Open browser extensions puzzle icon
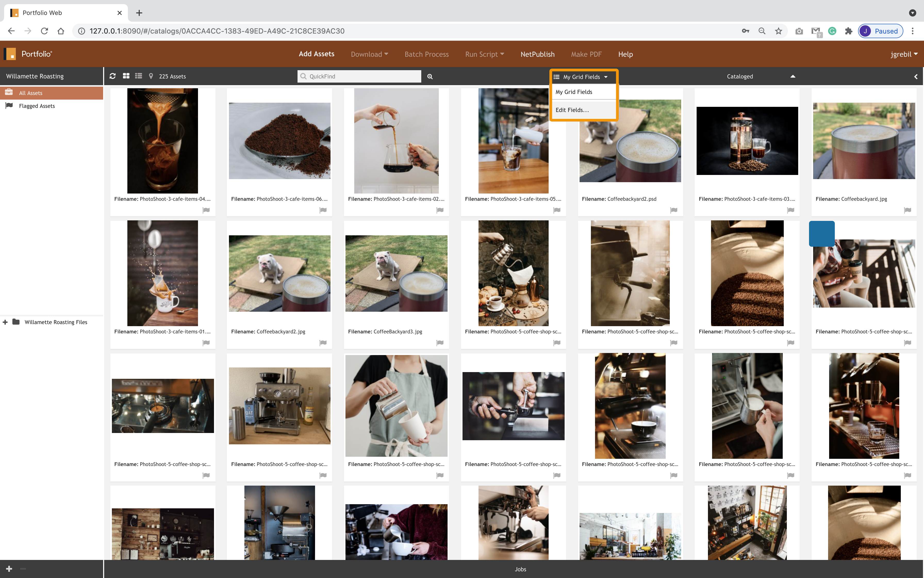Image resolution: width=924 pixels, height=578 pixels. coord(849,31)
